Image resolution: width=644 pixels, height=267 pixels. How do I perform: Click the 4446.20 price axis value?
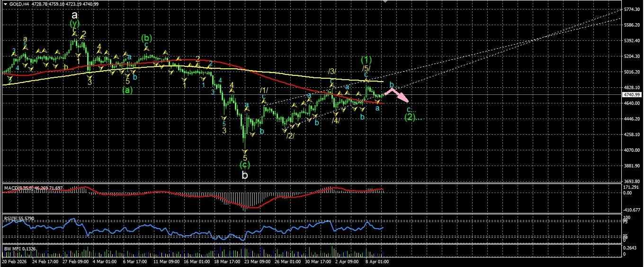point(632,119)
